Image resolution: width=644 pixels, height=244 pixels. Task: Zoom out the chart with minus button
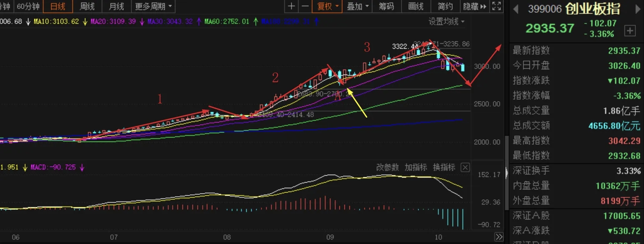305,6
